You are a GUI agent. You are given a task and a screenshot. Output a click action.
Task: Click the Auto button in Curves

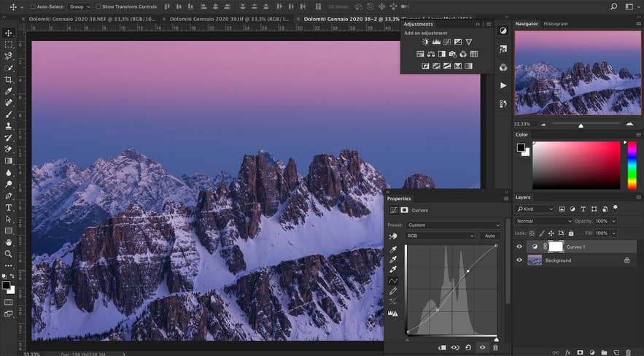pos(490,236)
